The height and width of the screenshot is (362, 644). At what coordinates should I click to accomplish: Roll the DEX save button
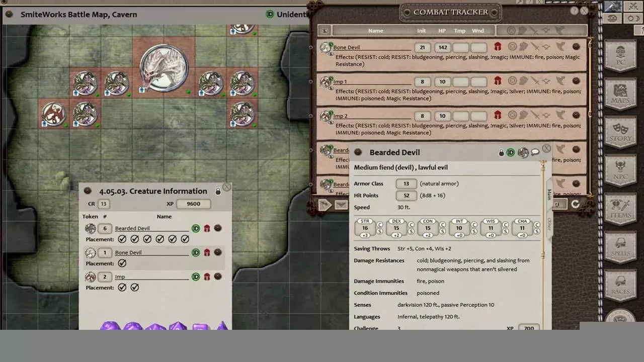point(411,231)
